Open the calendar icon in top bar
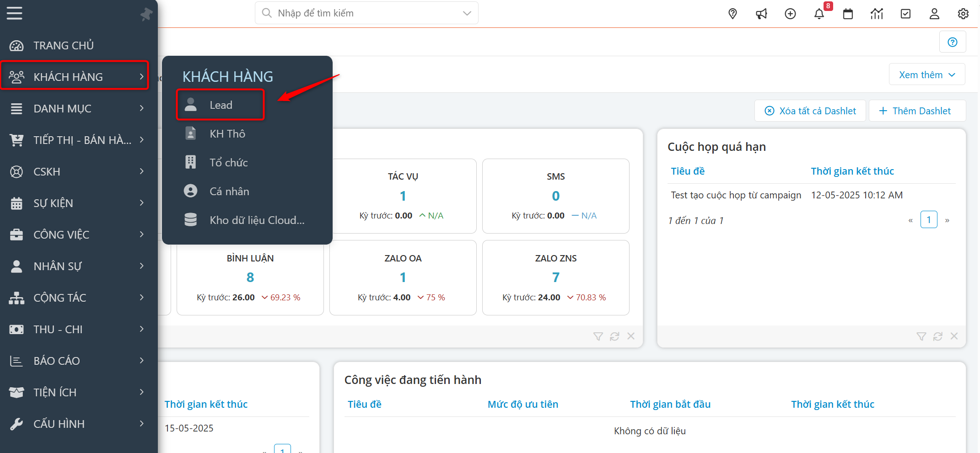Viewport: 980px width, 453px height. (848, 14)
